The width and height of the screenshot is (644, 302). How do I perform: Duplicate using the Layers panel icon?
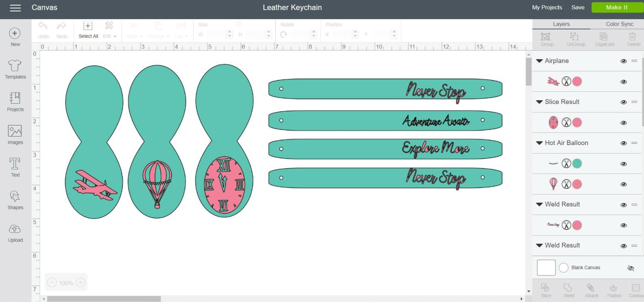coord(604,39)
